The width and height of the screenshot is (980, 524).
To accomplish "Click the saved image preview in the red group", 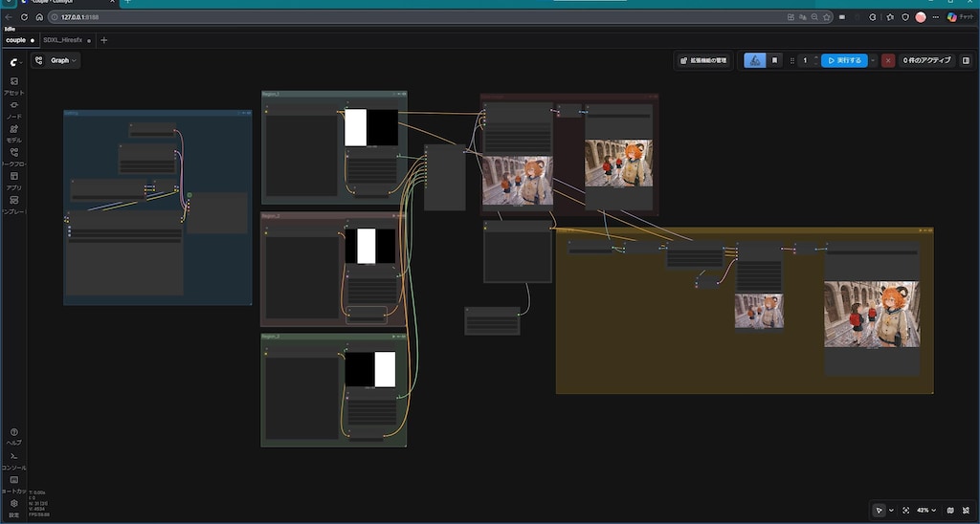I will [x=619, y=163].
